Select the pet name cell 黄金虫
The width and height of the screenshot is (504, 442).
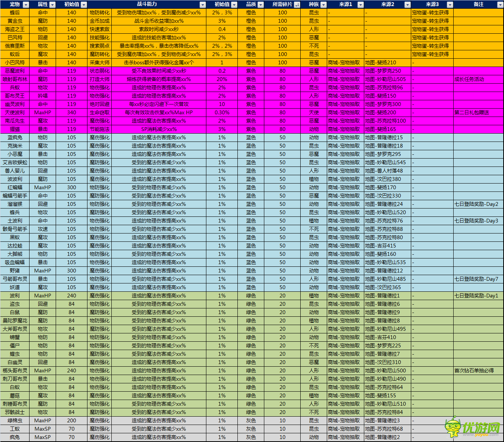click(x=15, y=21)
